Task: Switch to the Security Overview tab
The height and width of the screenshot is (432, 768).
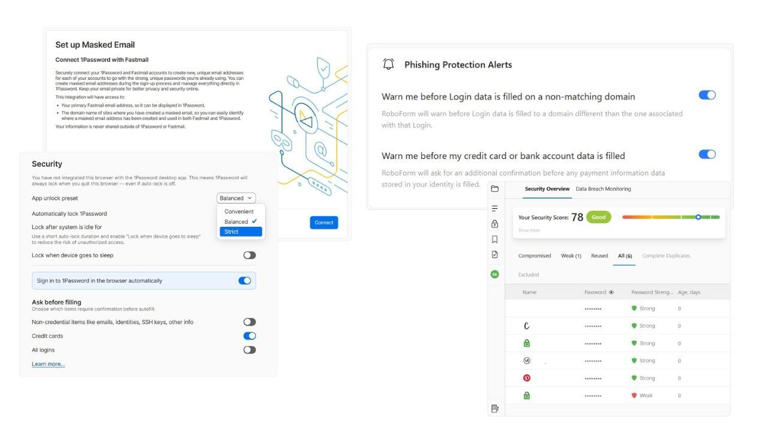Action: [x=547, y=189]
